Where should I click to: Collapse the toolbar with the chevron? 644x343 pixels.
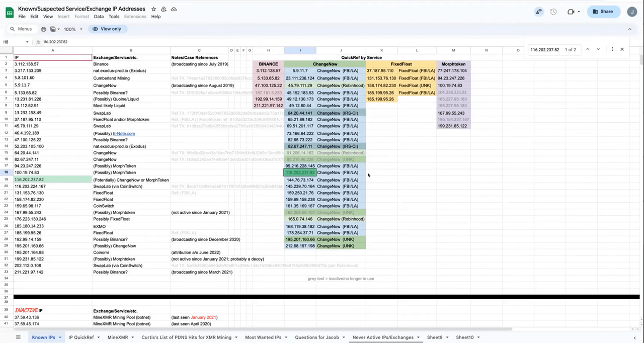(629, 29)
